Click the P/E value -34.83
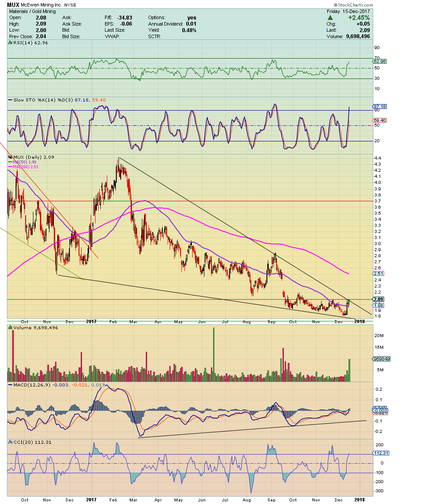434x504 pixels. tap(125, 18)
